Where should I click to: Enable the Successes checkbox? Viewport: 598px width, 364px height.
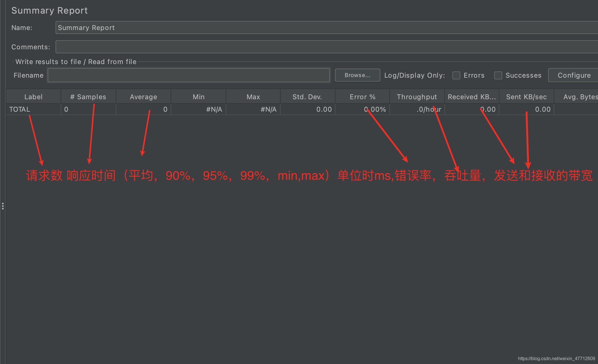[x=498, y=75]
